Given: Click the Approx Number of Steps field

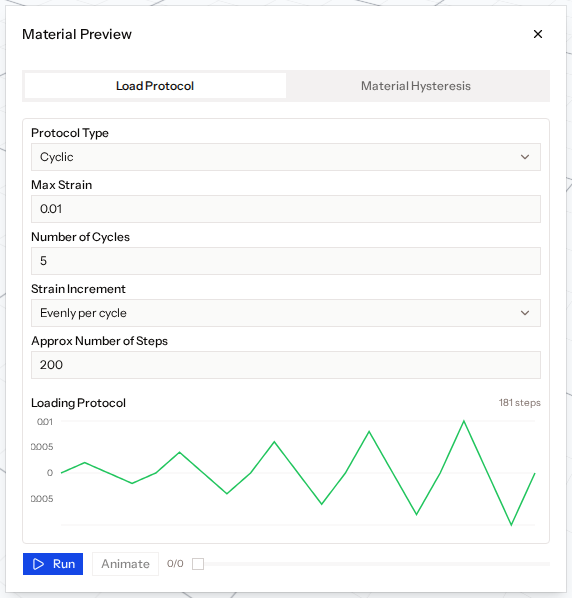Looking at the screenshot, I should [x=286, y=365].
